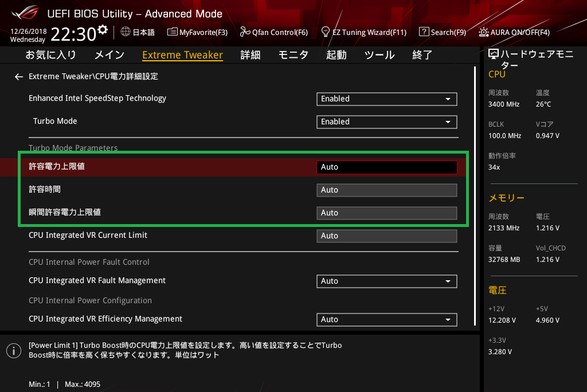Click the 22:30 clock time
587x392 pixels.
[x=73, y=34]
